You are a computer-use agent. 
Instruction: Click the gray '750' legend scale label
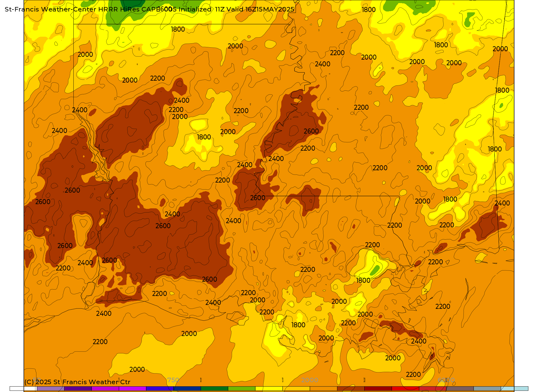click(x=173, y=380)
